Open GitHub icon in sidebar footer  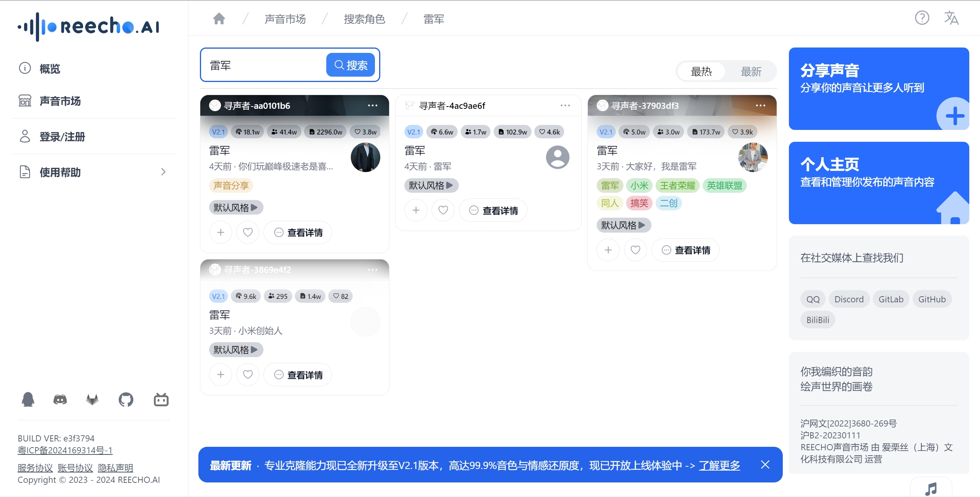coord(126,399)
